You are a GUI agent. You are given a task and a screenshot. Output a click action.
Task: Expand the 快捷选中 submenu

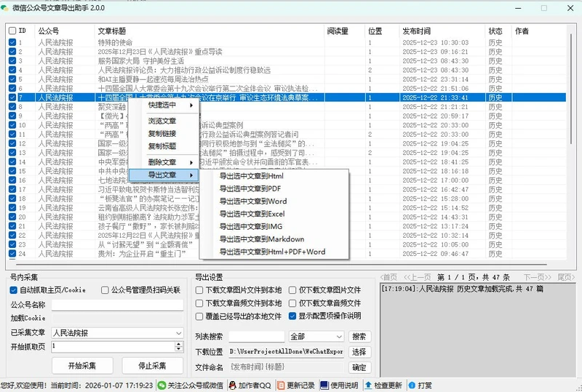(x=164, y=105)
